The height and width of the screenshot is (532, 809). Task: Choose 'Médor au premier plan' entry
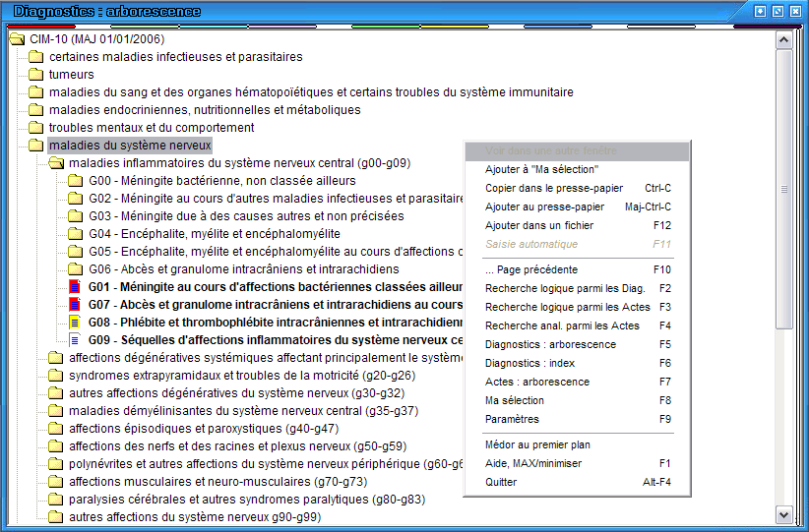click(577, 444)
